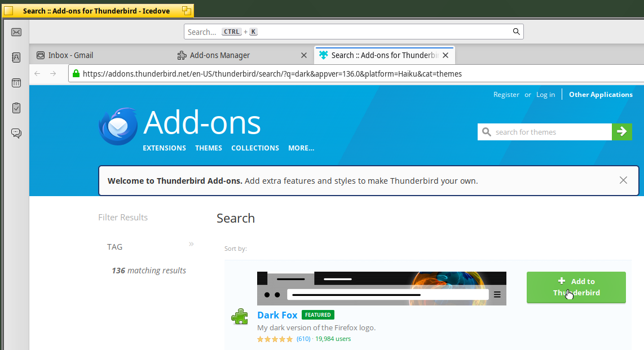Click the Register link
This screenshot has width=644, height=350.
click(506, 94)
